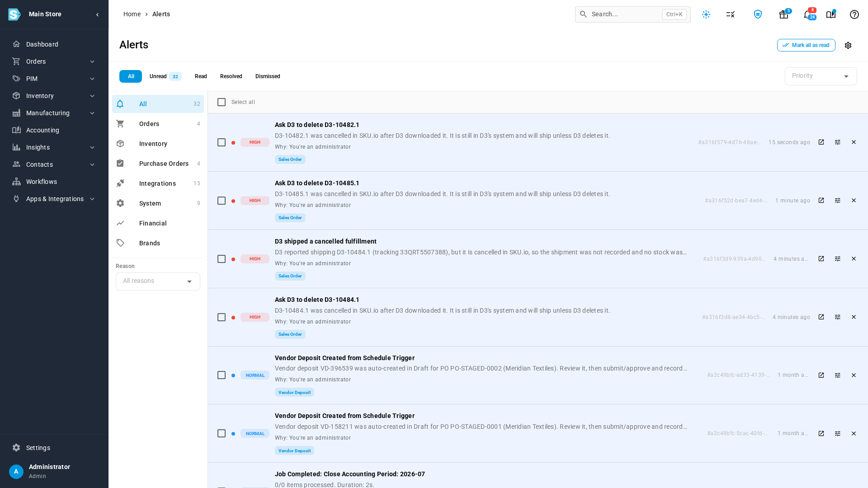Click the shield icon in top bar
Viewport: 868px width, 488px height.
[758, 14]
